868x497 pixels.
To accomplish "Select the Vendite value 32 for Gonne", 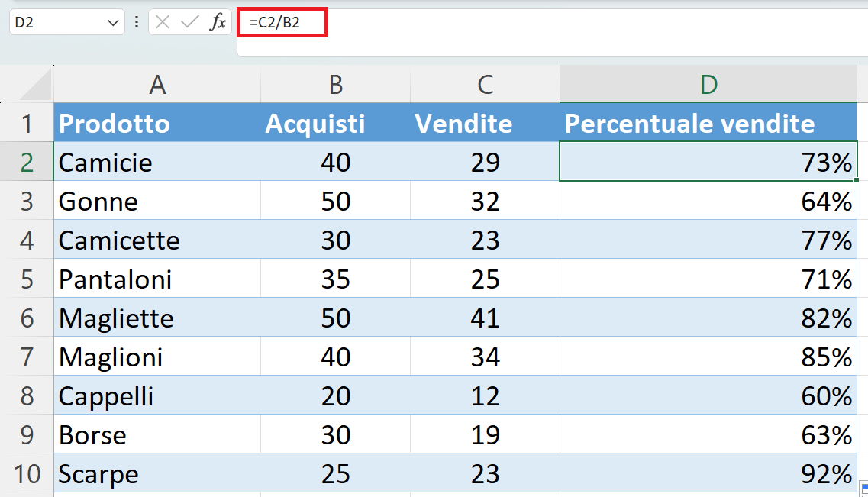I will pyautogui.click(x=485, y=200).
